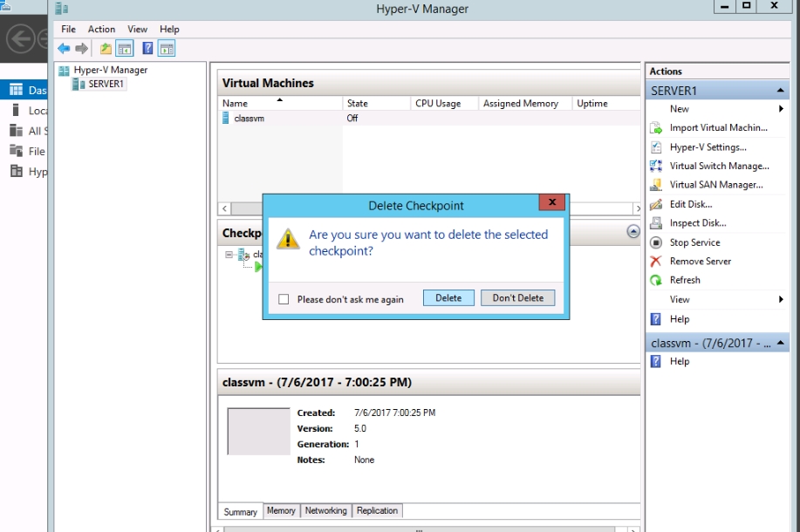Click the classvm virtual machine icon
Screen dimensions: 800x532
point(225,119)
